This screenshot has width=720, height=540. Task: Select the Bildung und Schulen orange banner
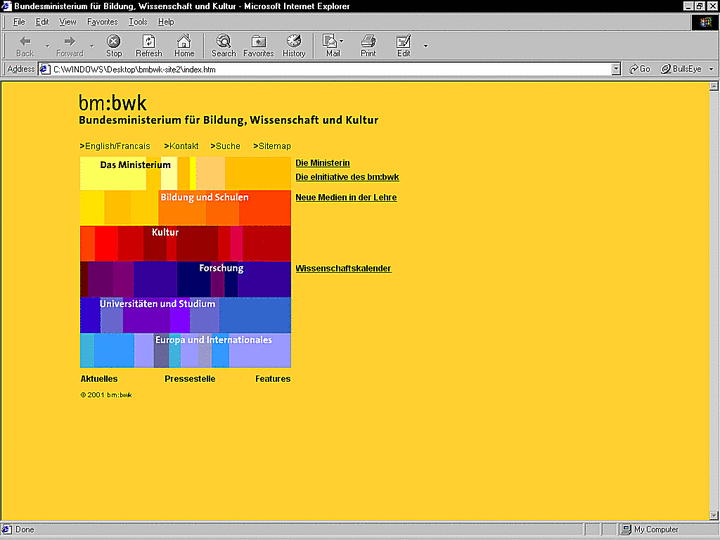click(186, 208)
